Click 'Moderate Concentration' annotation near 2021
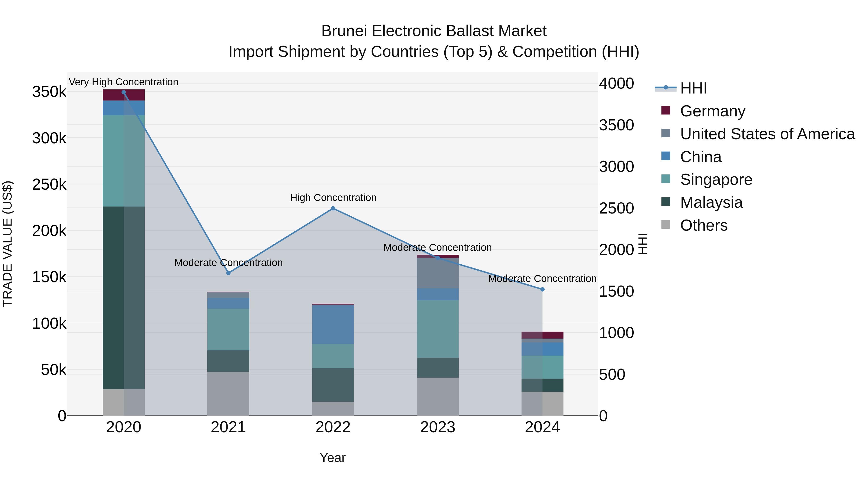This screenshot has width=868, height=488. pyautogui.click(x=229, y=263)
